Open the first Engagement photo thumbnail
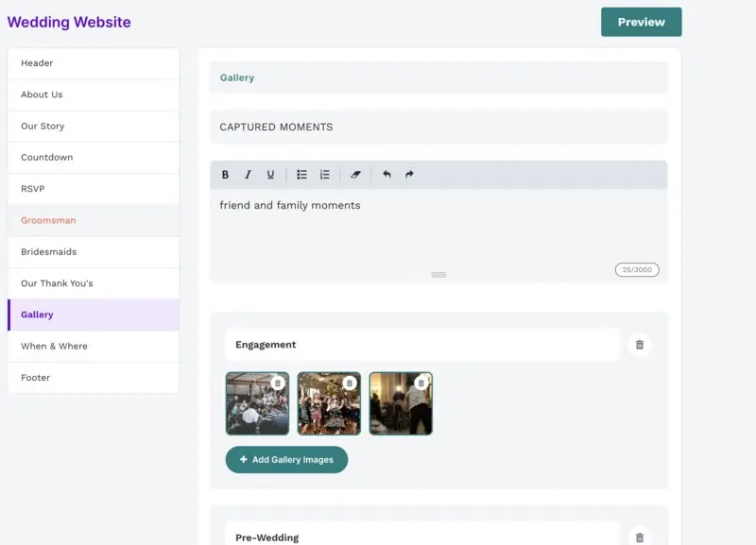Image resolution: width=756 pixels, height=545 pixels. click(x=257, y=403)
